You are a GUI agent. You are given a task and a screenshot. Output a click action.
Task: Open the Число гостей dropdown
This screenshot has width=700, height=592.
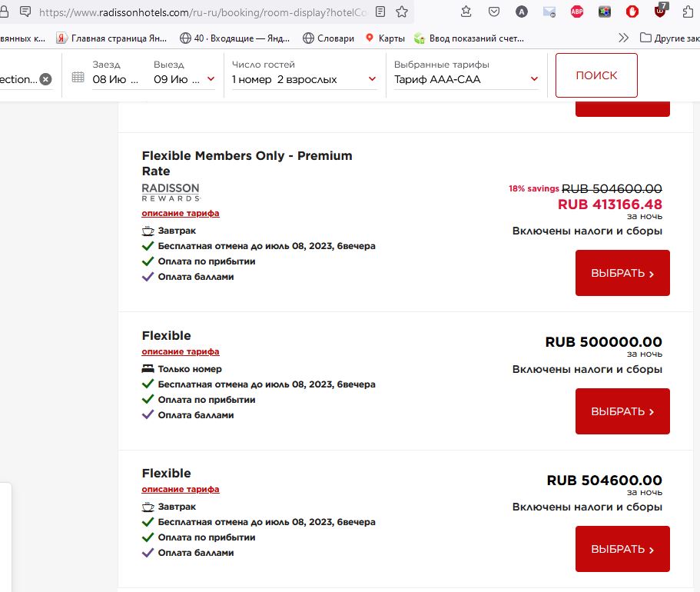tap(304, 79)
